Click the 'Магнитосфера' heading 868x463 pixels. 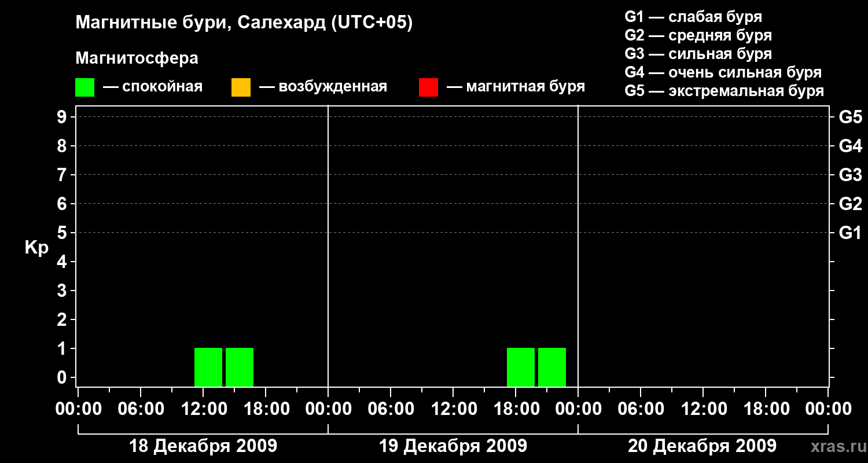point(137,58)
